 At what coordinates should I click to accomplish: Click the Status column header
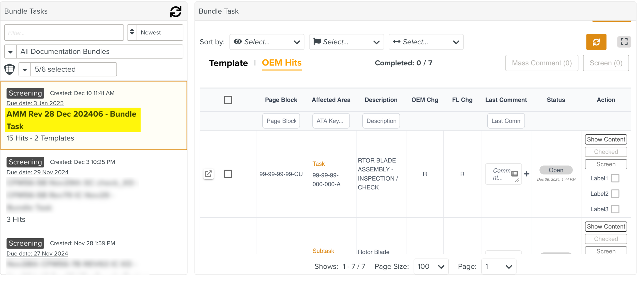[556, 100]
